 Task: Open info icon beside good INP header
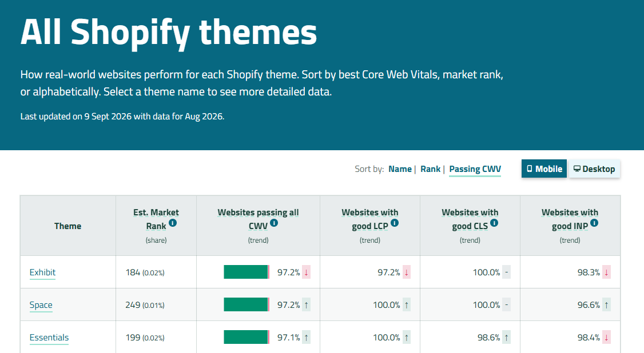pyautogui.click(x=594, y=223)
